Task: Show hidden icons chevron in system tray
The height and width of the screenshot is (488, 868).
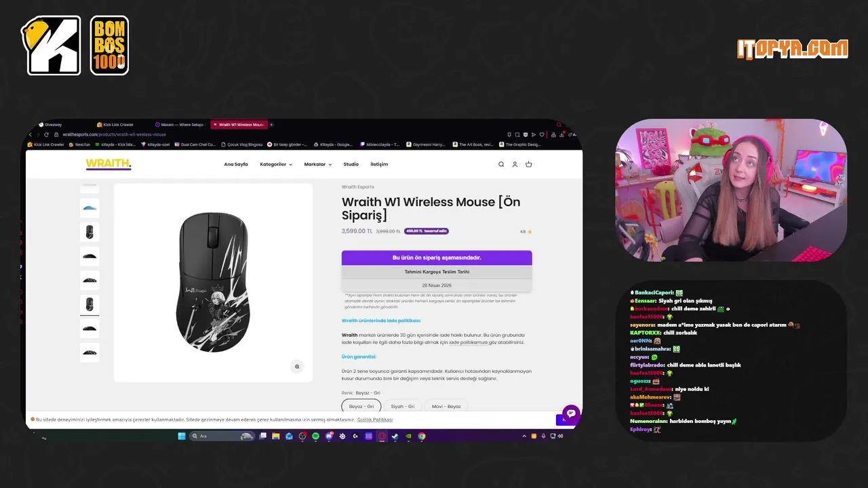Action: (524, 436)
